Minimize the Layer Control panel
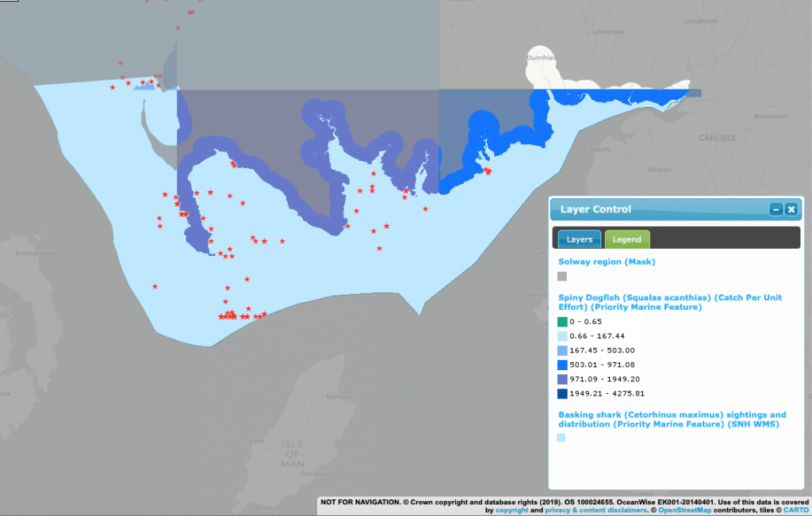This screenshot has height=516, width=812. pyautogui.click(x=776, y=209)
